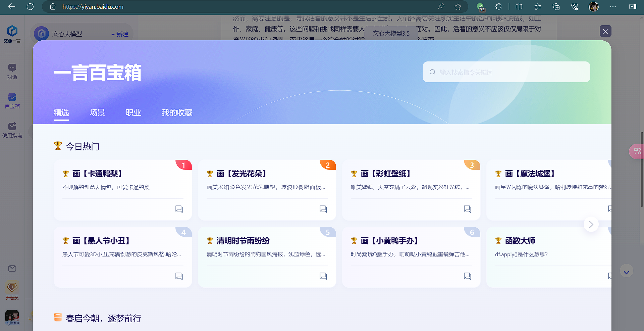Screen dimensions: 644x331
Task: Open the 画【愚人节小丑】 card title
Action: pos(101,241)
